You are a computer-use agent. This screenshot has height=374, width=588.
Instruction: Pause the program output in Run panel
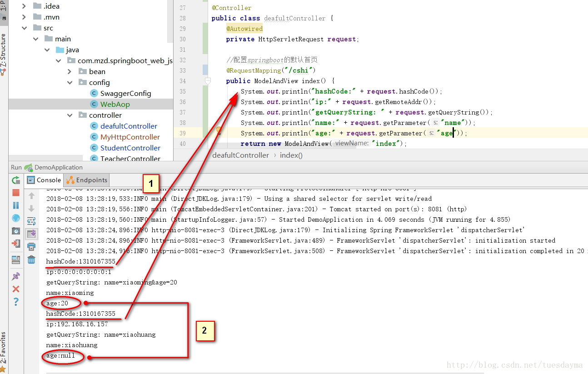16,205
